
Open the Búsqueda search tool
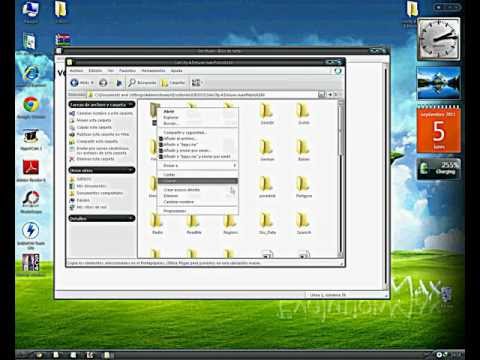(142, 82)
